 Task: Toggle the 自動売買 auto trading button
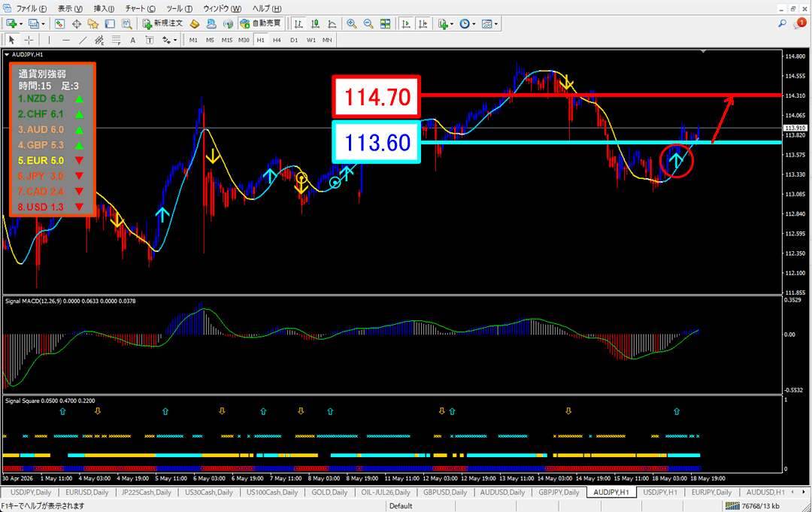[x=260, y=24]
